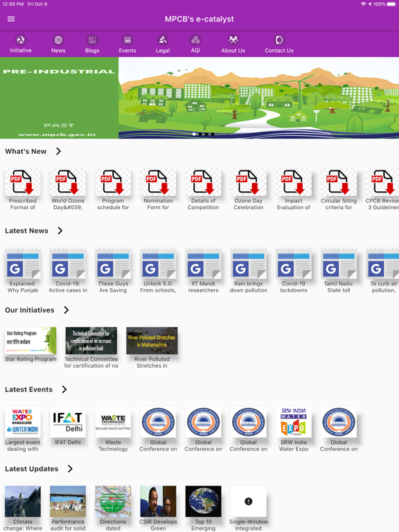
Task: Open the Technical Committee certification initiative thumbnail
Action: (91, 341)
